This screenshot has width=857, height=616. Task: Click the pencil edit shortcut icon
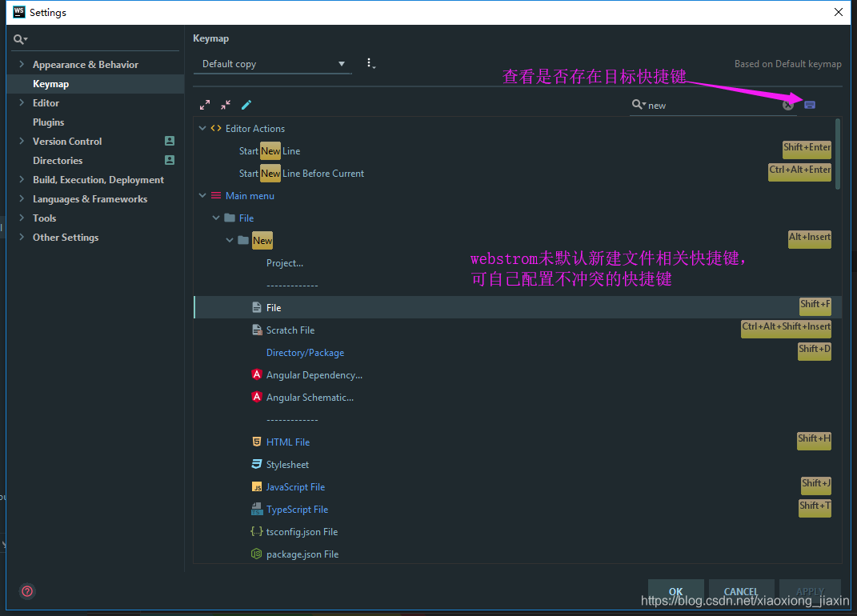pos(246,104)
